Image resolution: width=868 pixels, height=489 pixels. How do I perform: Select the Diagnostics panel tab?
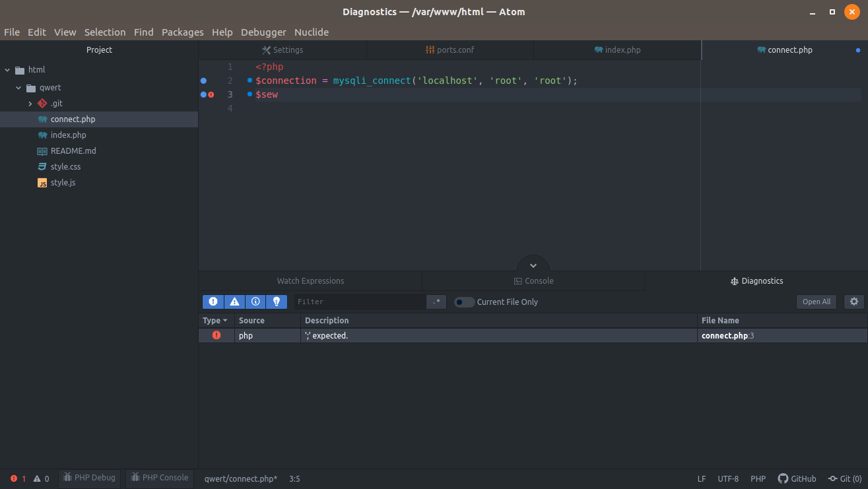(x=756, y=280)
